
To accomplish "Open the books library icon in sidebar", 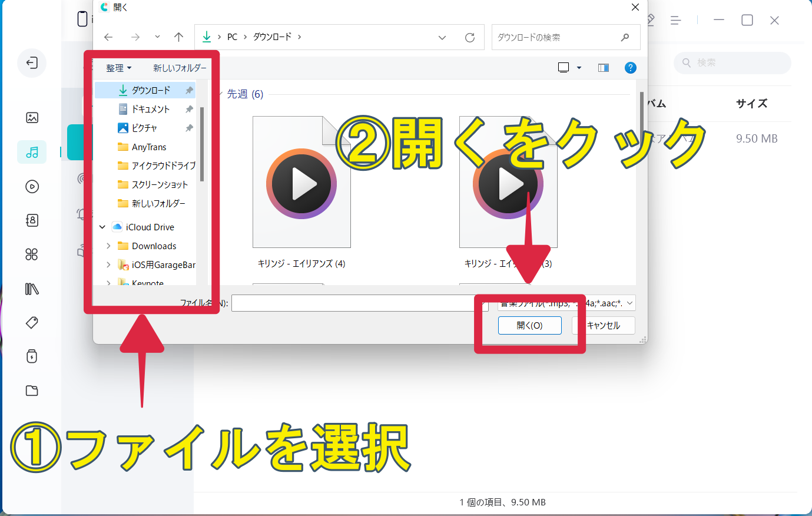I will tap(32, 289).
